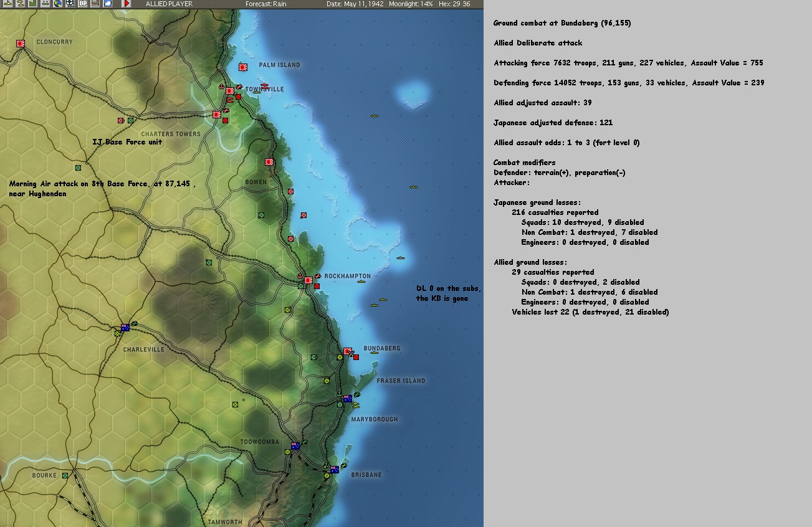Click the map grid toolbar icon left of OP
812x527 pixels.
[70, 4]
